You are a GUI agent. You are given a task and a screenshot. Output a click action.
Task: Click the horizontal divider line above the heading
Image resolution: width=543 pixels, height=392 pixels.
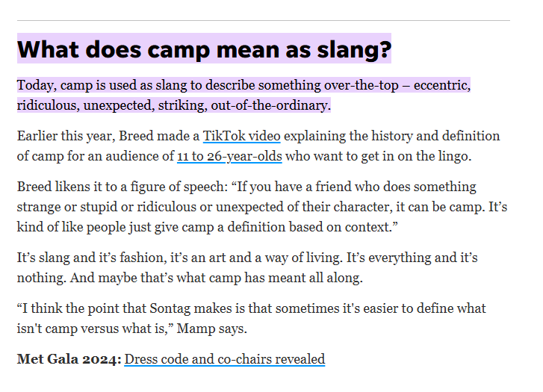[263, 20]
